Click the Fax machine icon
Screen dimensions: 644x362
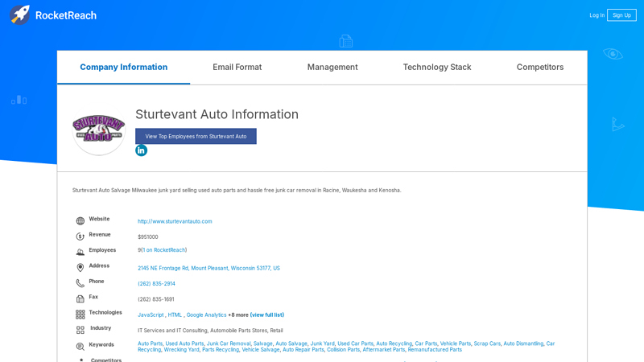click(80, 298)
